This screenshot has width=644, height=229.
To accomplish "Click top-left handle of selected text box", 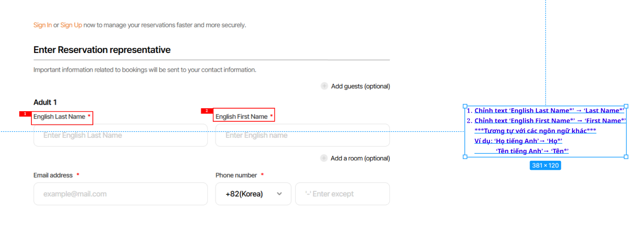I will click(465, 106).
